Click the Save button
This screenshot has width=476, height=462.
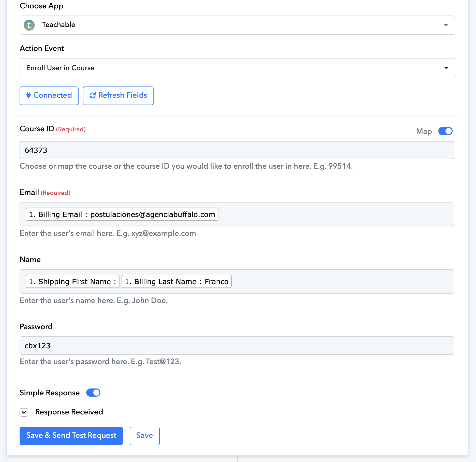[x=145, y=436]
